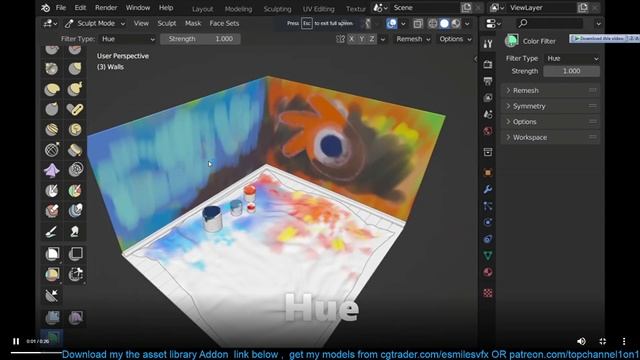Expand the Remesh panel

[x=550, y=90]
